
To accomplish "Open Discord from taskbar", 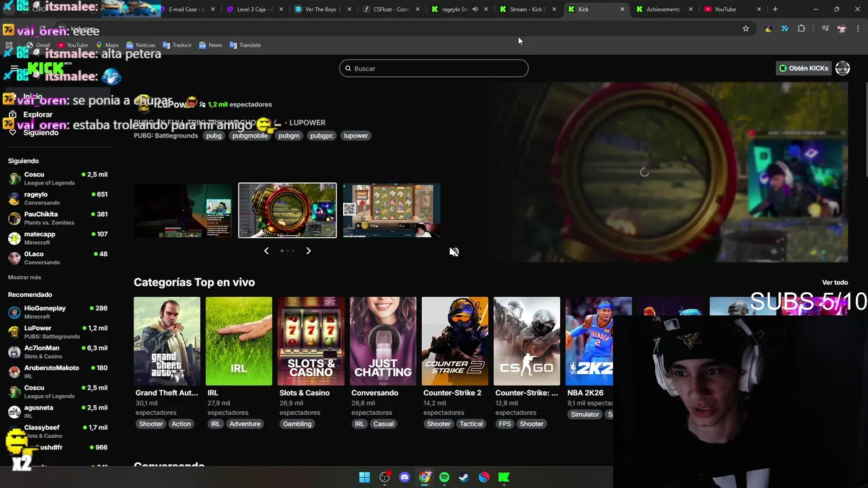I will [x=405, y=477].
